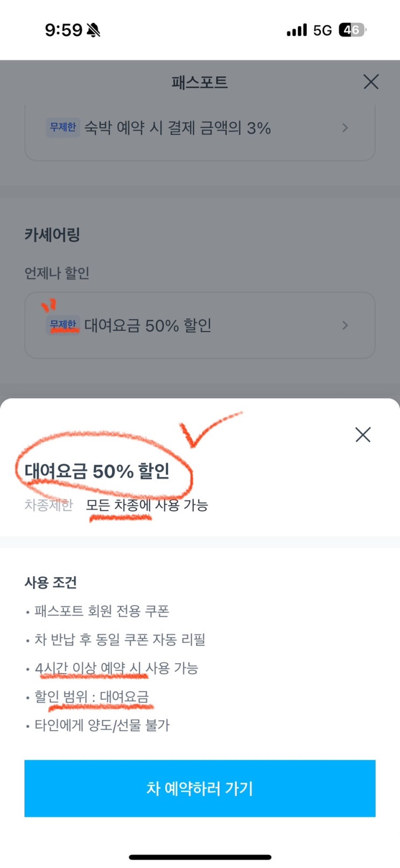Image resolution: width=400 pixels, height=868 pixels.
Task: Tap the silent bell icon beside clock
Action: (x=94, y=30)
